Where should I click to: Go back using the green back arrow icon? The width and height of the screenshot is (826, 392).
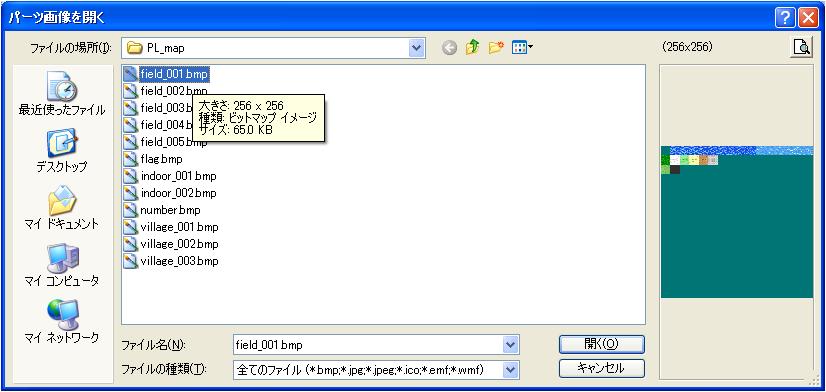pos(449,48)
